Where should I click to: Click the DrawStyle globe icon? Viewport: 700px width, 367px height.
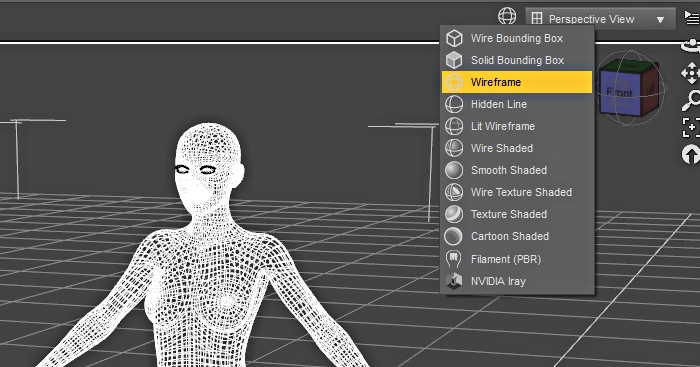507,16
